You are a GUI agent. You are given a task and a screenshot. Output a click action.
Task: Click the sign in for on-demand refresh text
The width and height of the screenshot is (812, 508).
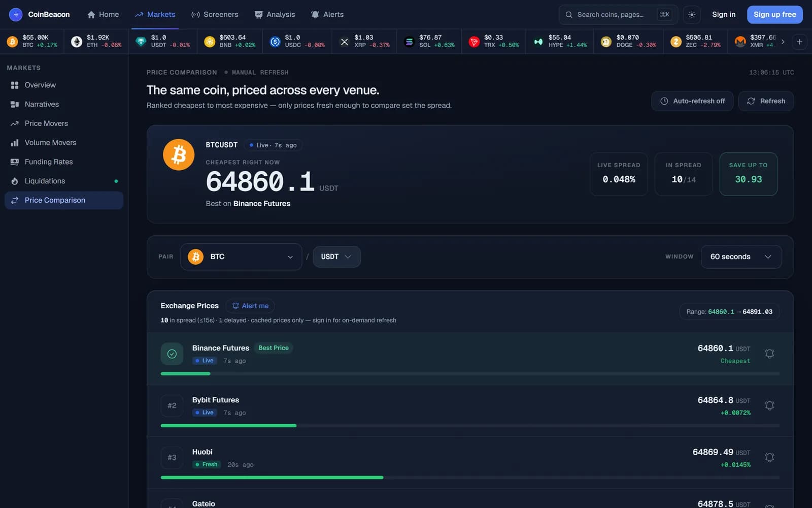point(354,320)
